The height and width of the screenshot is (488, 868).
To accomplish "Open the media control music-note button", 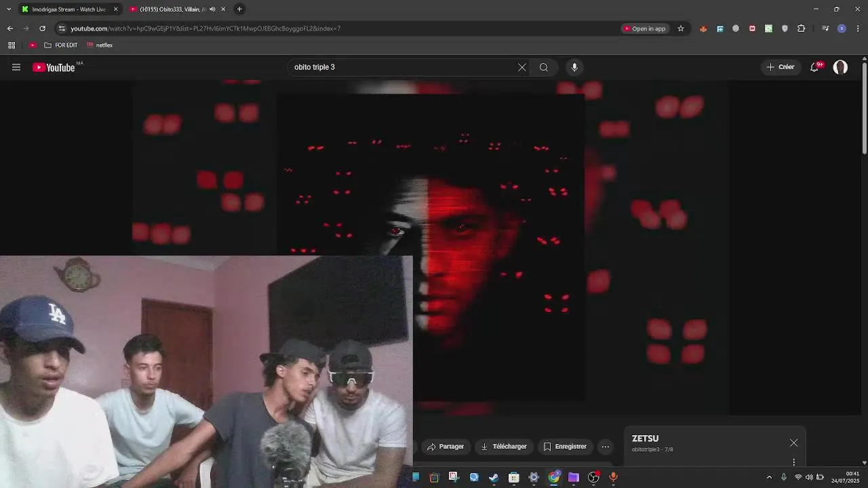I will tap(825, 28).
